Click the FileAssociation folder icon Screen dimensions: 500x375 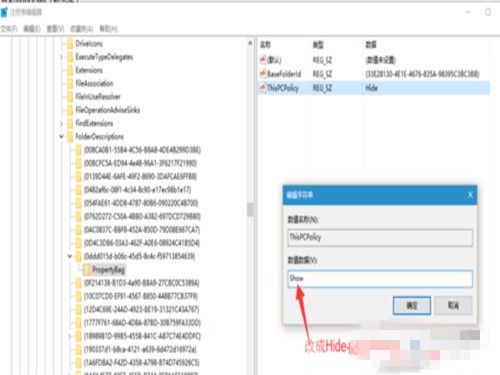70,83
